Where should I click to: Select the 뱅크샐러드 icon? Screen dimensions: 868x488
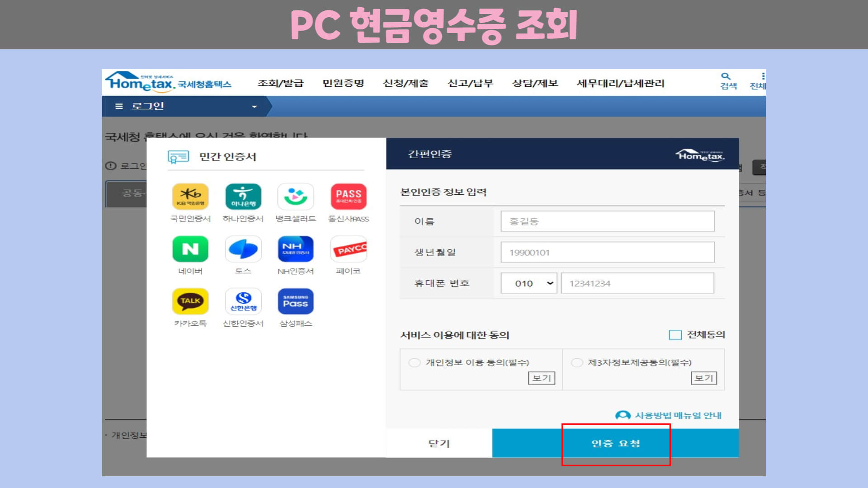(296, 197)
